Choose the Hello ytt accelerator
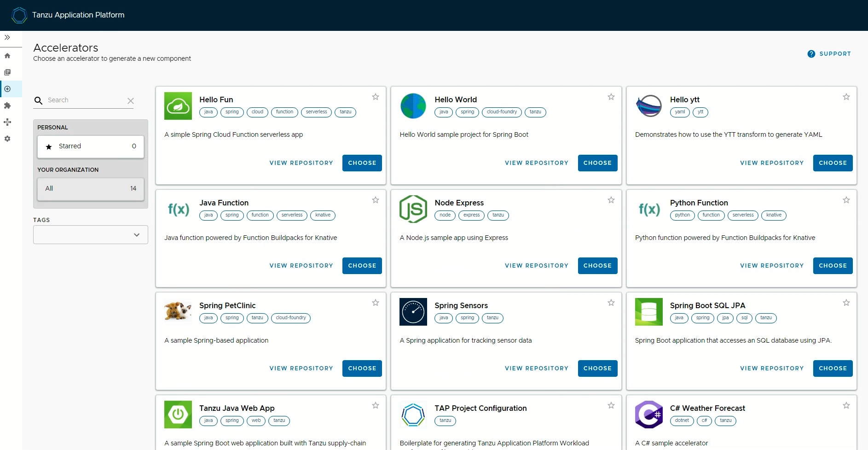 [833, 163]
